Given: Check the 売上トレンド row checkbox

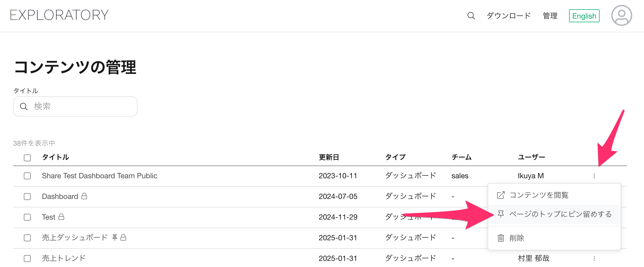Looking at the screenshot, I should [27, 258].
